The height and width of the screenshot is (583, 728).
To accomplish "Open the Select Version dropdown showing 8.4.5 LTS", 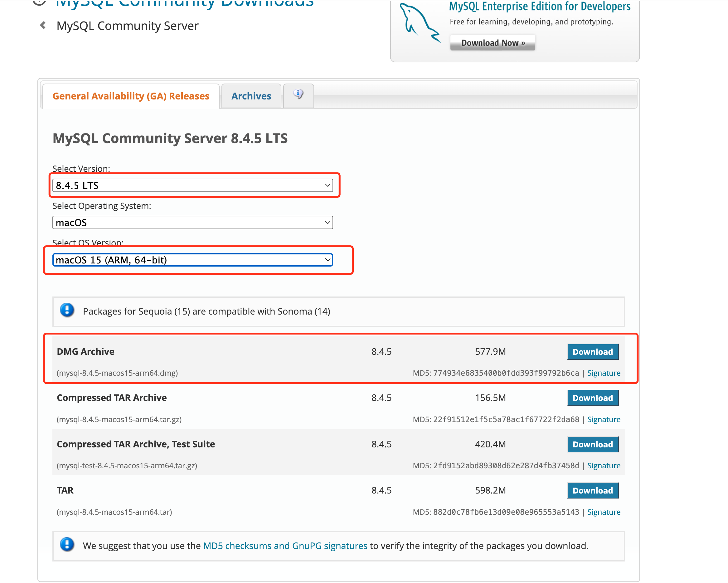I will click(x=192, y=185).
